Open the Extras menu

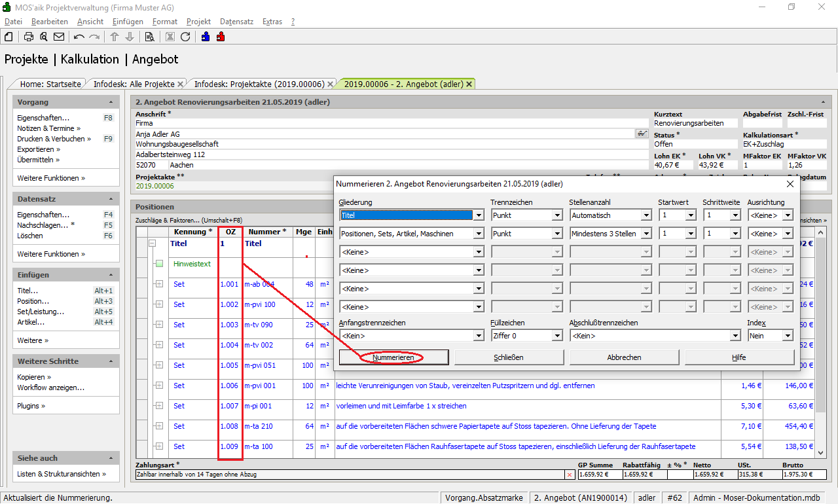click(x=272, y=22)
